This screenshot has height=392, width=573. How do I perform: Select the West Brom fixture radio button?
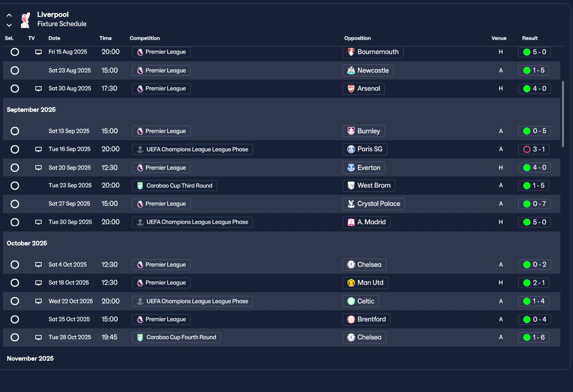tap(15, 185)
